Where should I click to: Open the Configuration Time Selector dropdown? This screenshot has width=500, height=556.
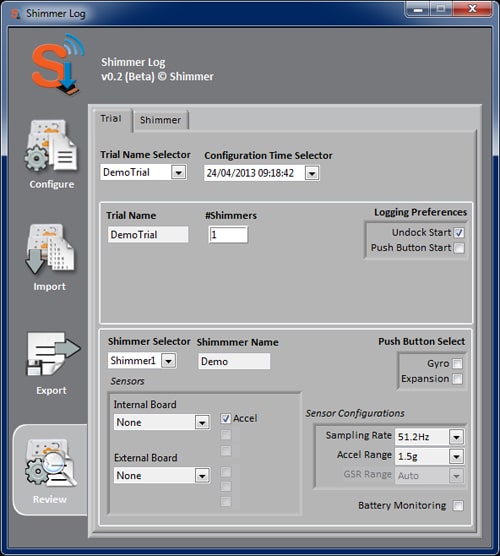tap(312, 173)
